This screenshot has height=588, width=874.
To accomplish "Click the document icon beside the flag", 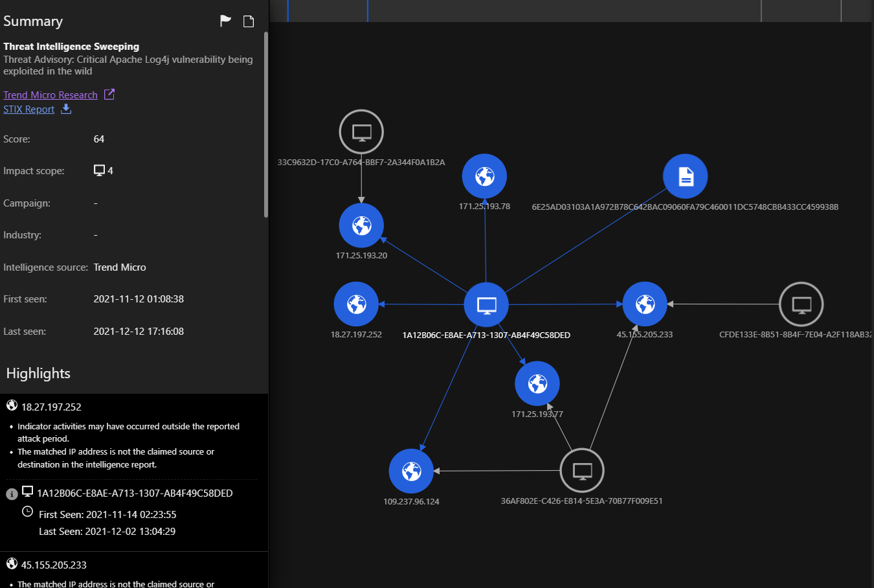I will [x=249, y=21].
